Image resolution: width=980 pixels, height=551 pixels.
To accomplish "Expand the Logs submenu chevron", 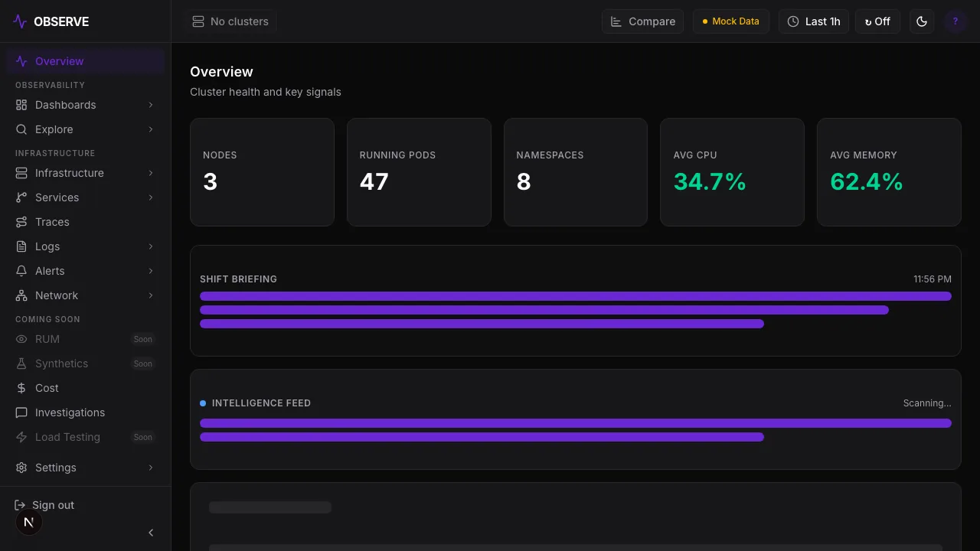I will 151,246.
